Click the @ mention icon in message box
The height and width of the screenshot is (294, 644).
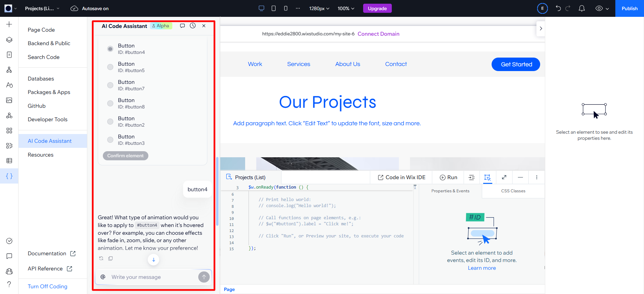pos(103,277)
